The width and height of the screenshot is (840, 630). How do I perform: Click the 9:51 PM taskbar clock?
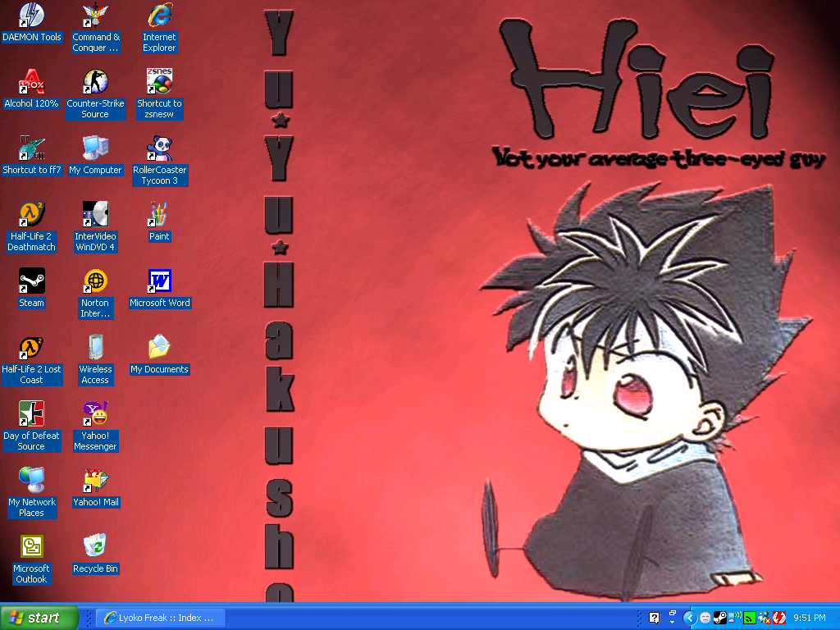810,618
